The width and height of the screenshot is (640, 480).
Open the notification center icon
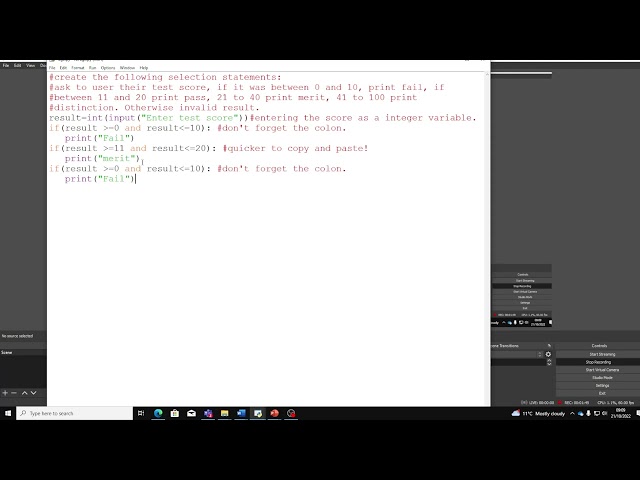pos(638,413)
